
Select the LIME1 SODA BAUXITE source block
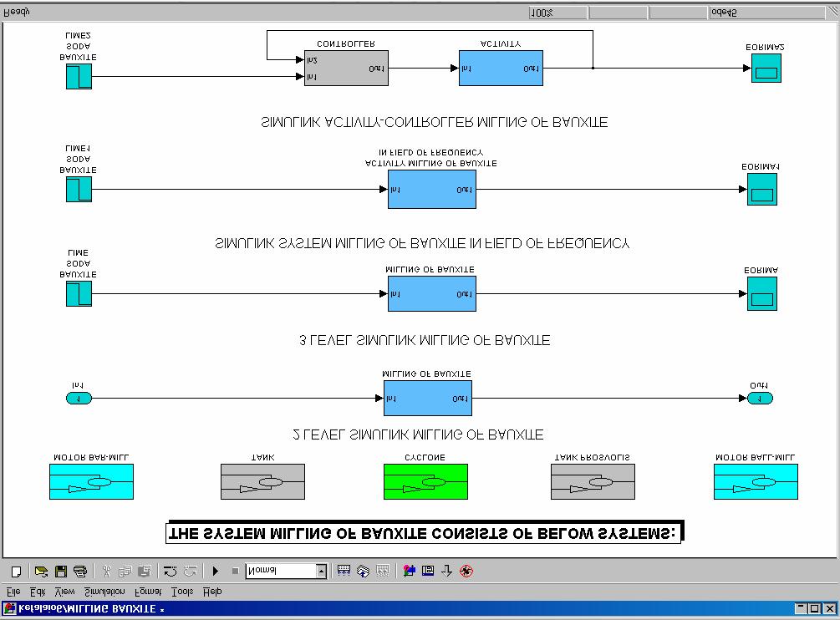pos(79,190)
